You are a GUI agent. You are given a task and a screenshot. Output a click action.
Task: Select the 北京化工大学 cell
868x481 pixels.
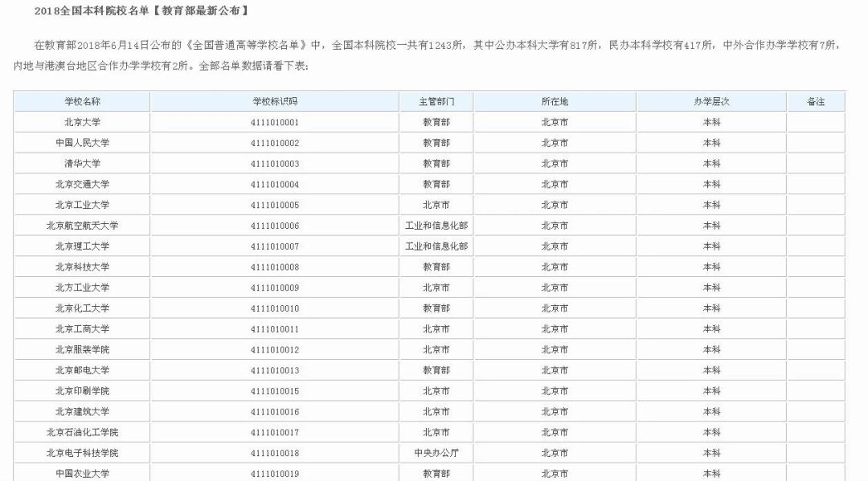click(82, 308)
